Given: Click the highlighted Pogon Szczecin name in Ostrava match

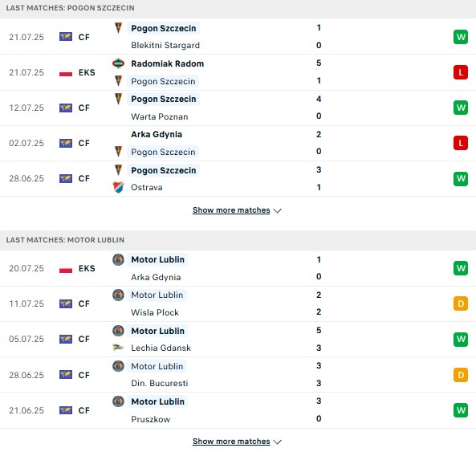Looking at the screenshot, I should point(163,170).
